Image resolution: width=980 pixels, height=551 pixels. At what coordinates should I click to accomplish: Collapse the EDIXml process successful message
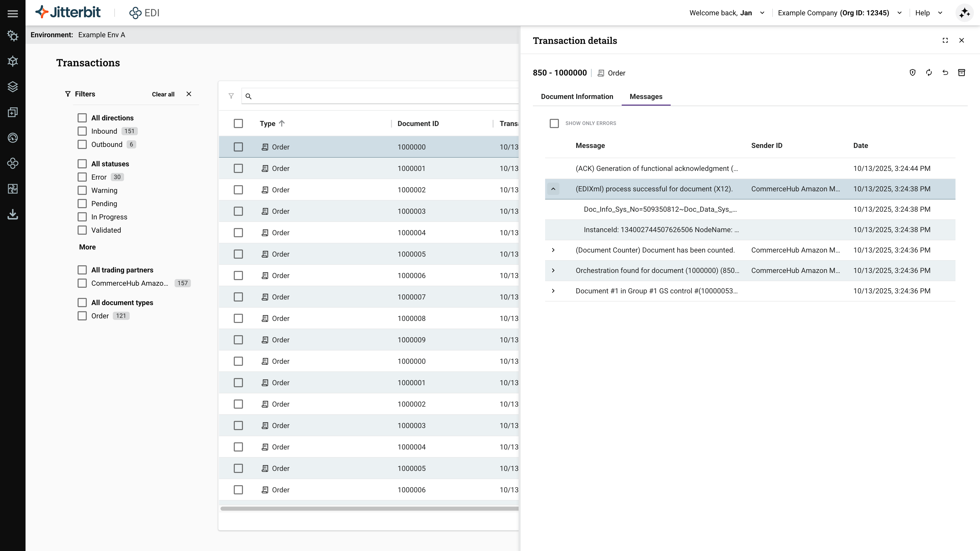coord(553,189)
